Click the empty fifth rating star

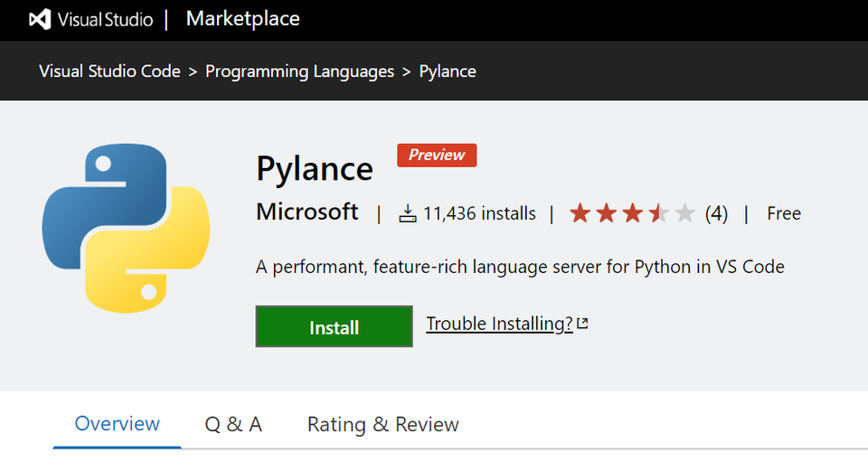click(x=685, y=214)
